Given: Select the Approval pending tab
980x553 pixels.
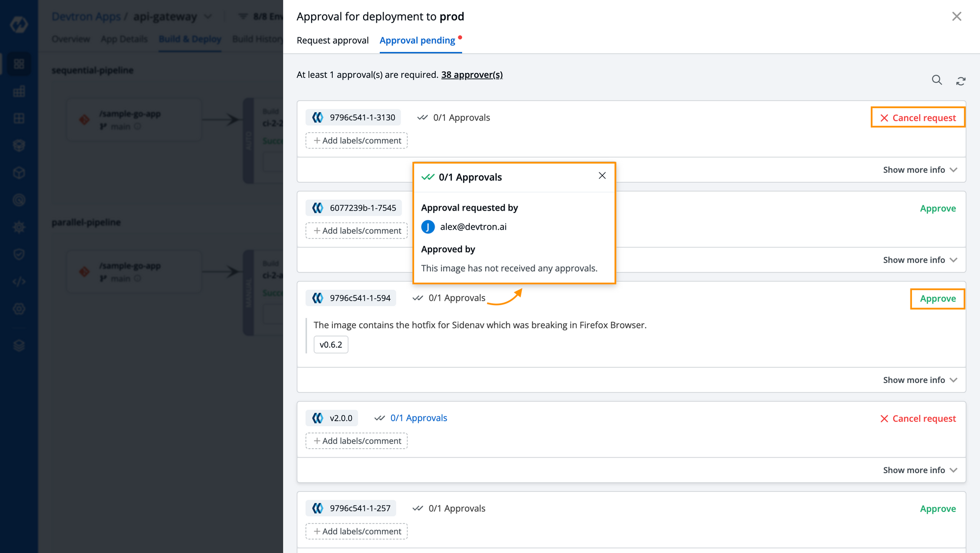Looking at the screenshot, I should tap(417, 40).
